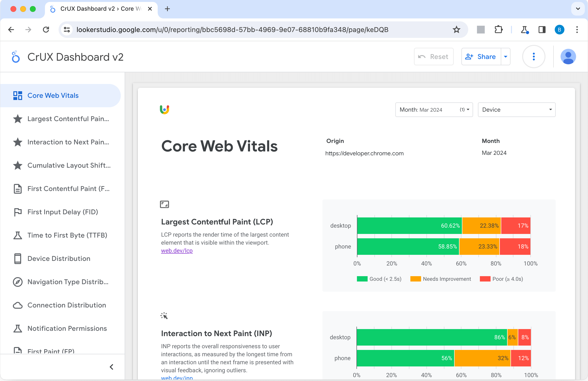Collapse the left navigation panel

tap(112, 367)
